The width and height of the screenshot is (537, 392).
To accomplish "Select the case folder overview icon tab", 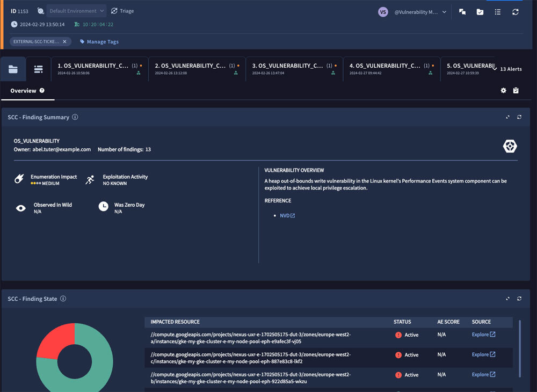I will (13, 69).
